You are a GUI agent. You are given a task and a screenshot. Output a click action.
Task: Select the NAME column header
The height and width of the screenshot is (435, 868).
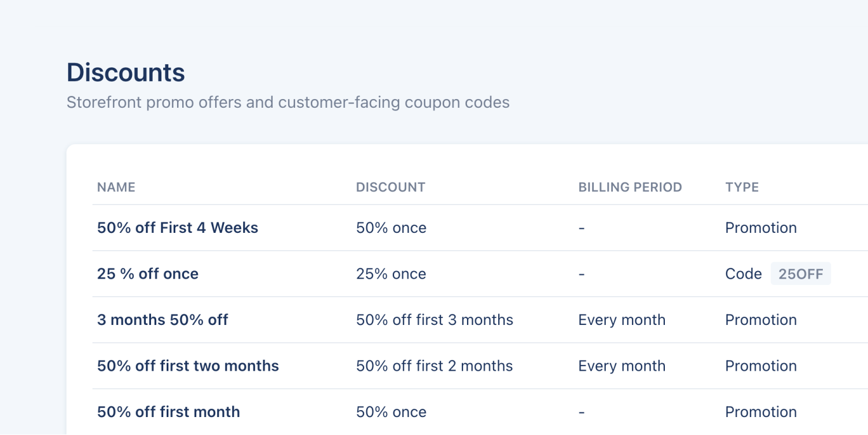[x=116, y=187]
